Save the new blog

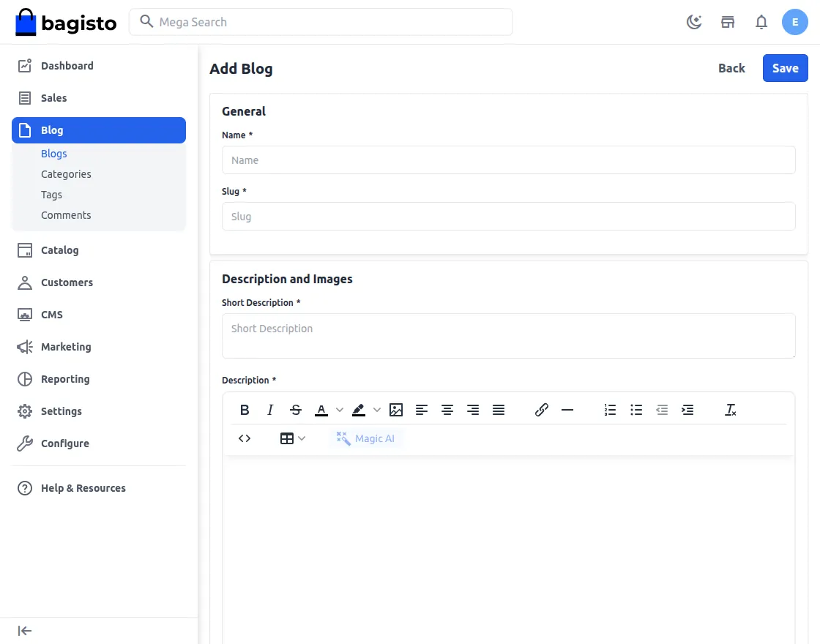pos(785,68)
